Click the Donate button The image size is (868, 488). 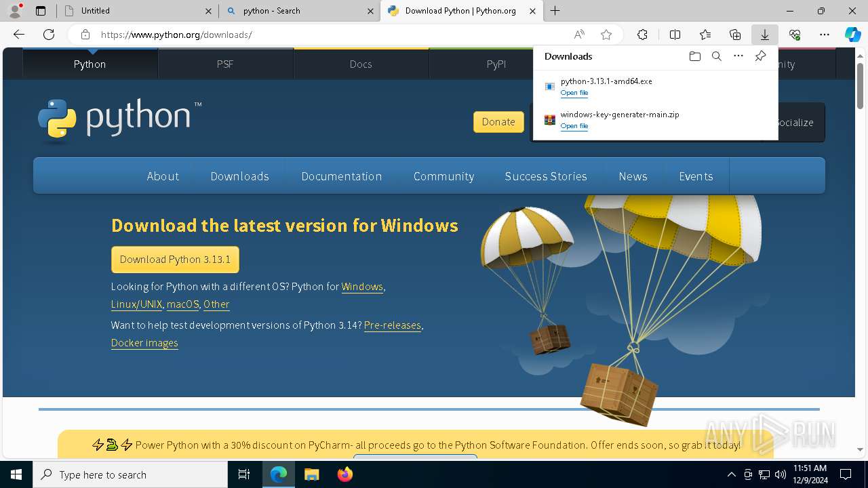click(498, 122)
